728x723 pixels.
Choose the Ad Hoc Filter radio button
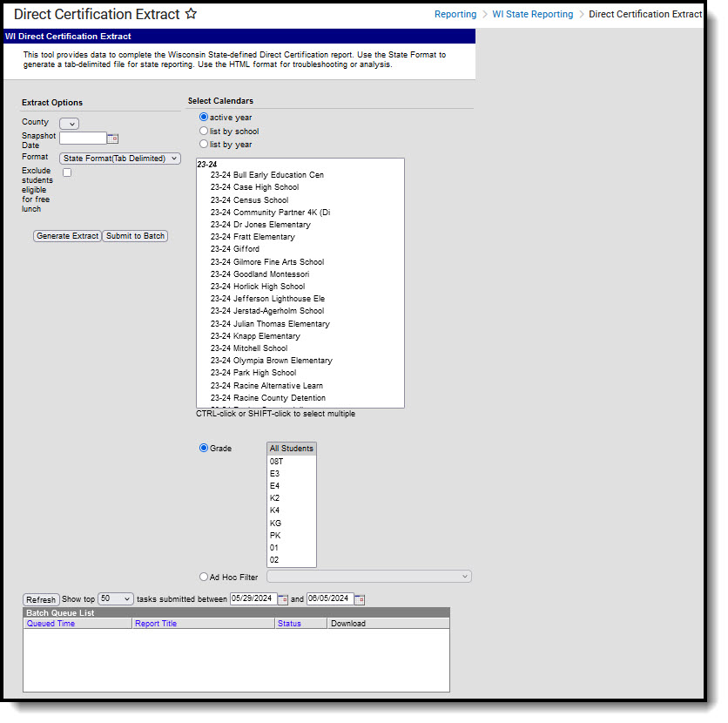tap(204, 577)
